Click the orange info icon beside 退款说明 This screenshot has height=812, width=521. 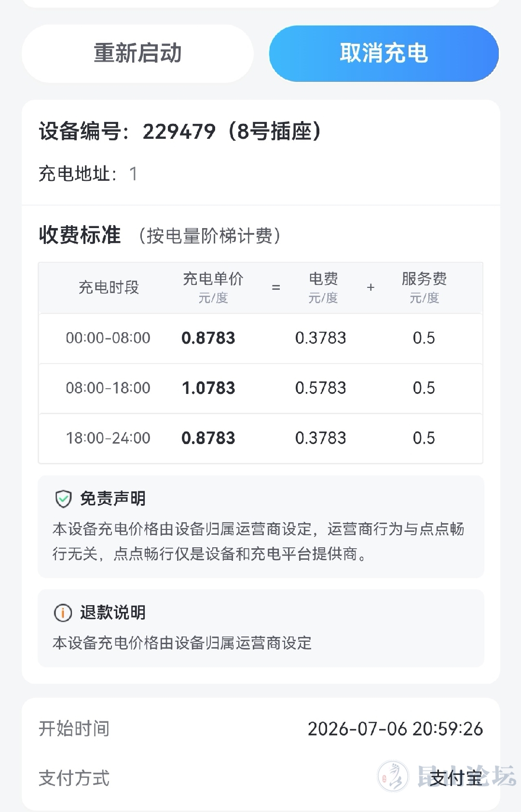click(x=63, y=613)
